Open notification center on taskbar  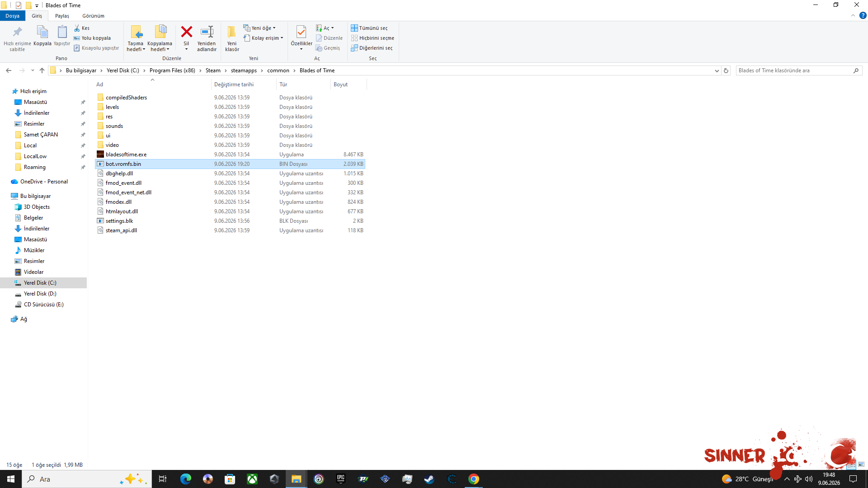853,479
